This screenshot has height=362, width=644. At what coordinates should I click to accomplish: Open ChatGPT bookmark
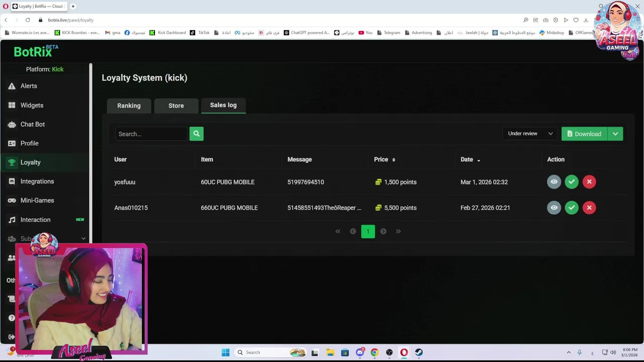coord(306,33)
